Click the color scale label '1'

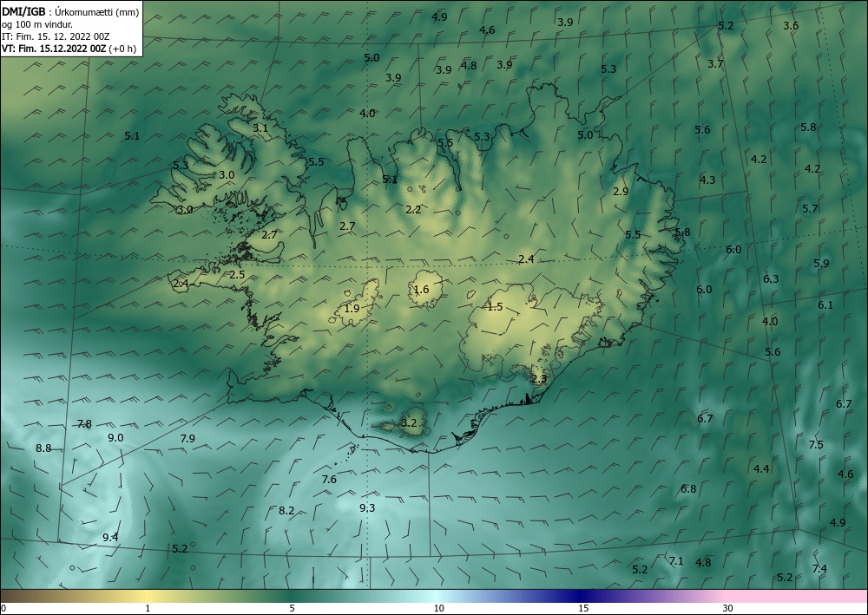click(x=148, y=608)
